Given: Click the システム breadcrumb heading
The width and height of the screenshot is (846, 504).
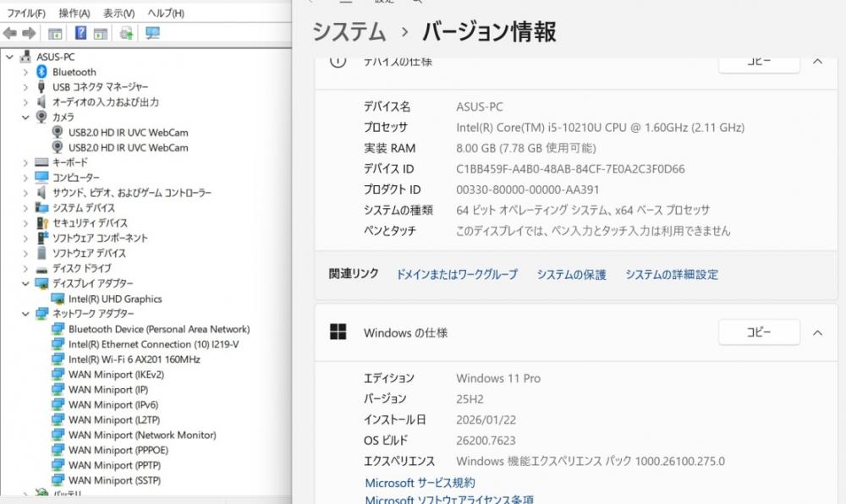Looking at the screenshot, I should pyautogui.click(x=349, y=32).
